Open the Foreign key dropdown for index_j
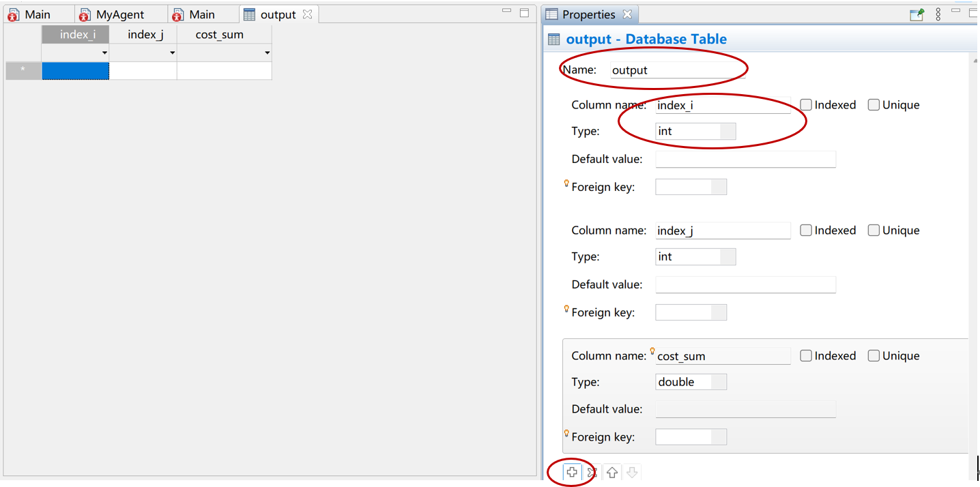The width and height of the screenshot is (980, 487). 719,312
